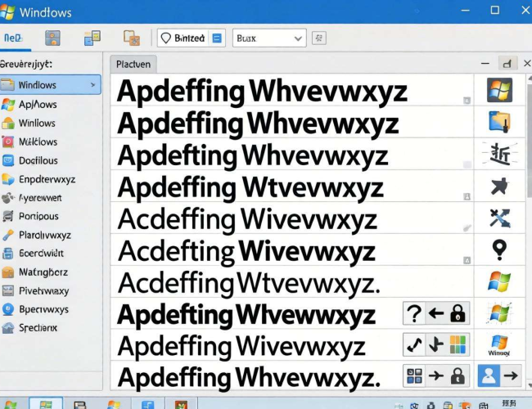The width and height of the screenshot is (532, 409).
Task: Click the toolbar window layout icon
Action: (x=92, y=38)
